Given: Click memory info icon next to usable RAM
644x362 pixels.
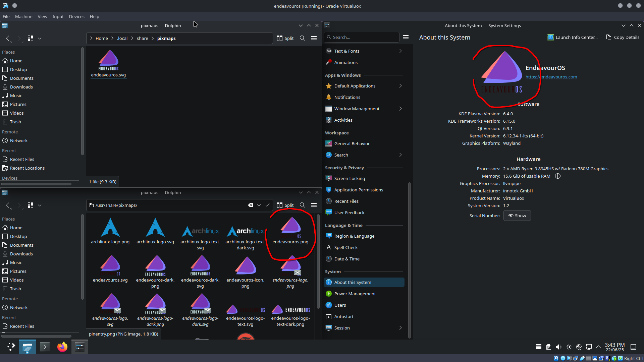Looking at the screenshot, I should click(557, 176).
